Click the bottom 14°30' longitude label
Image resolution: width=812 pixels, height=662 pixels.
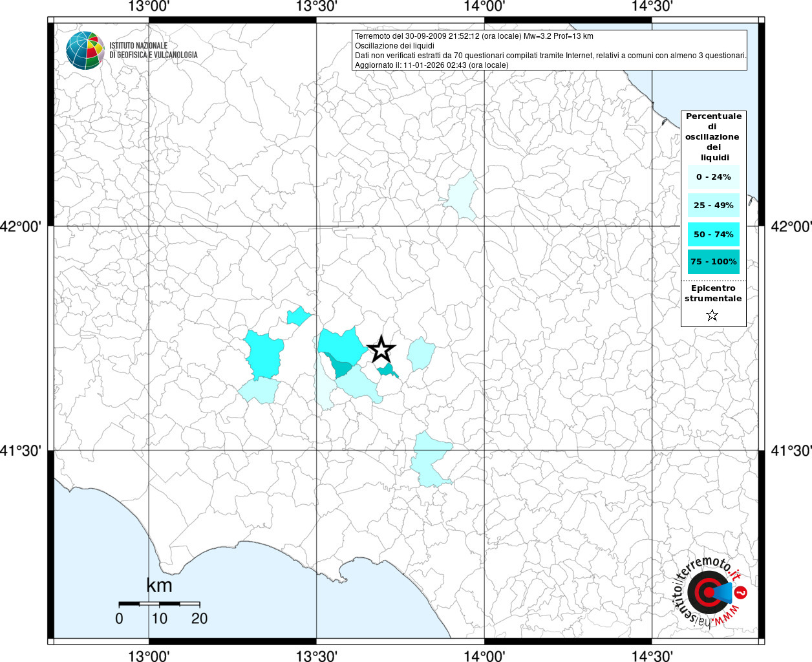tap(652, 656)
